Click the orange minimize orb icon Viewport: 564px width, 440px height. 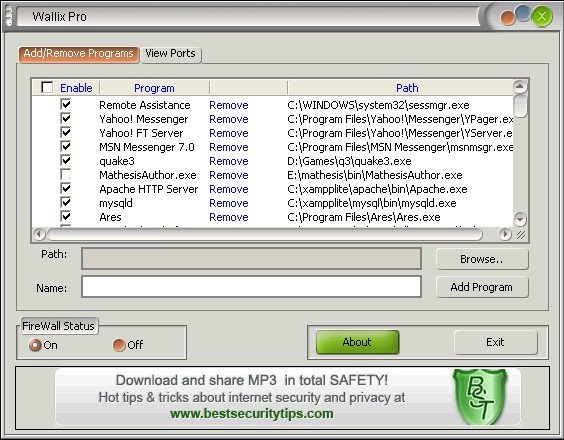(x=508, y=19)
